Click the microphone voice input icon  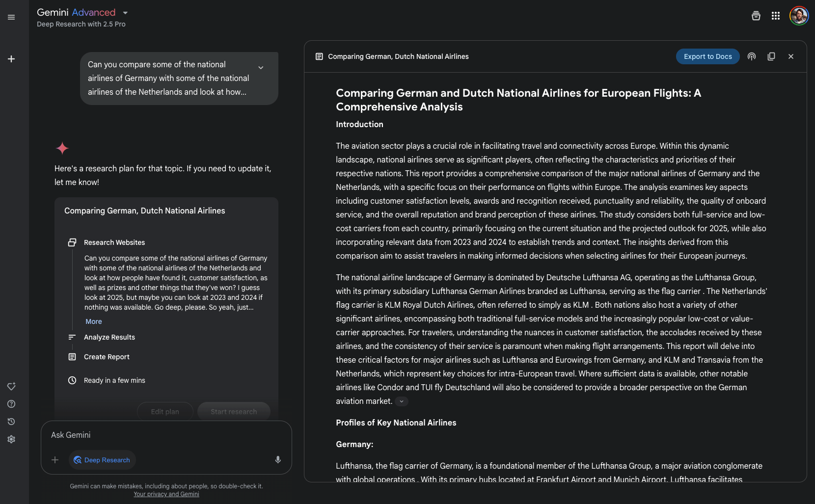(x=278, y=460)
